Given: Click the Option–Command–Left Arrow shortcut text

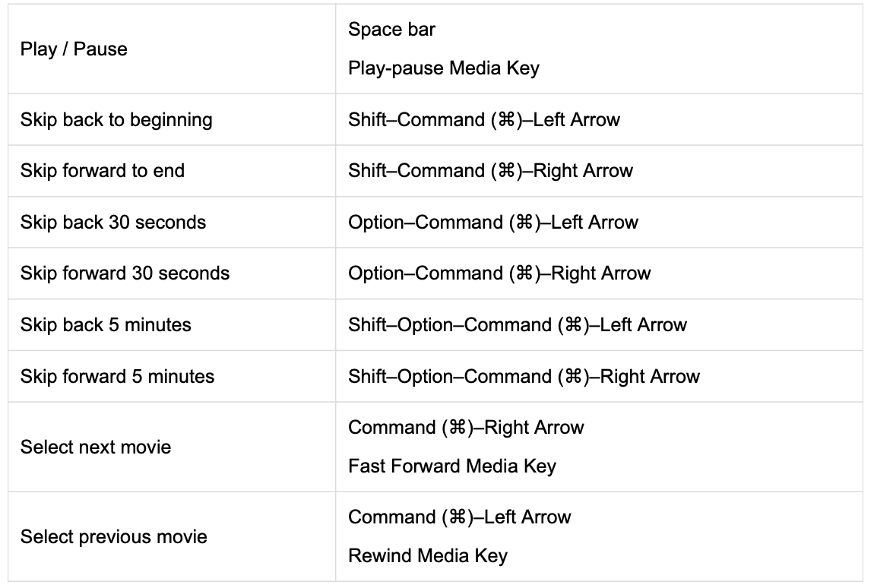Looking at the screenshot, I should point(492,223).
